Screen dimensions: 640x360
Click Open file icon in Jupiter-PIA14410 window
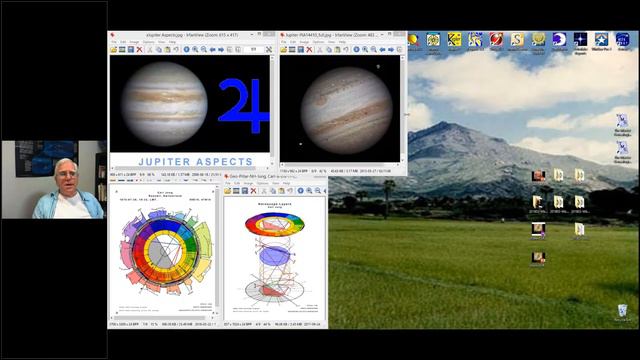283,49
